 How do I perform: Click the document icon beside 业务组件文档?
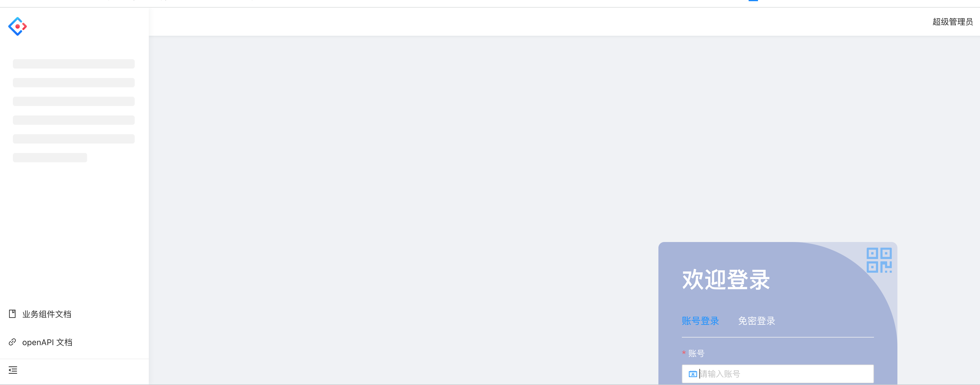[12, 314]
